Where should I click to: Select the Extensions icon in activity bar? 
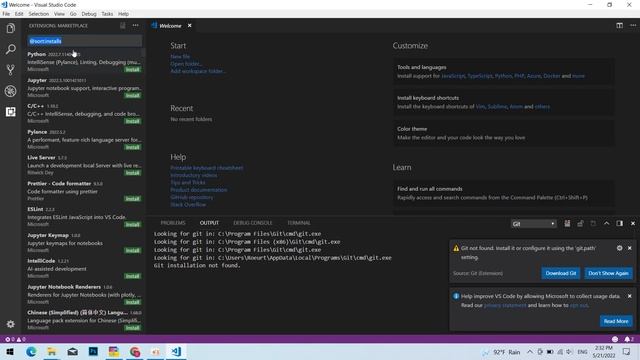[11, 111]
